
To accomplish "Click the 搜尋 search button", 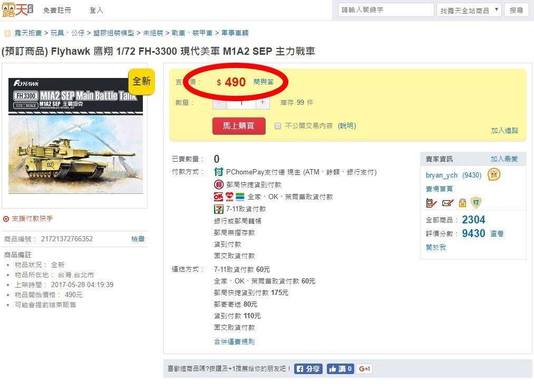I will (516, 10).
